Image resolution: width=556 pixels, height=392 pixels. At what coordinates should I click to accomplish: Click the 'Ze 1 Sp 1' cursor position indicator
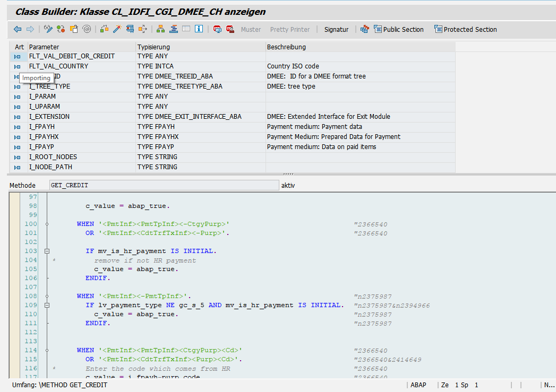click(459, 385)
